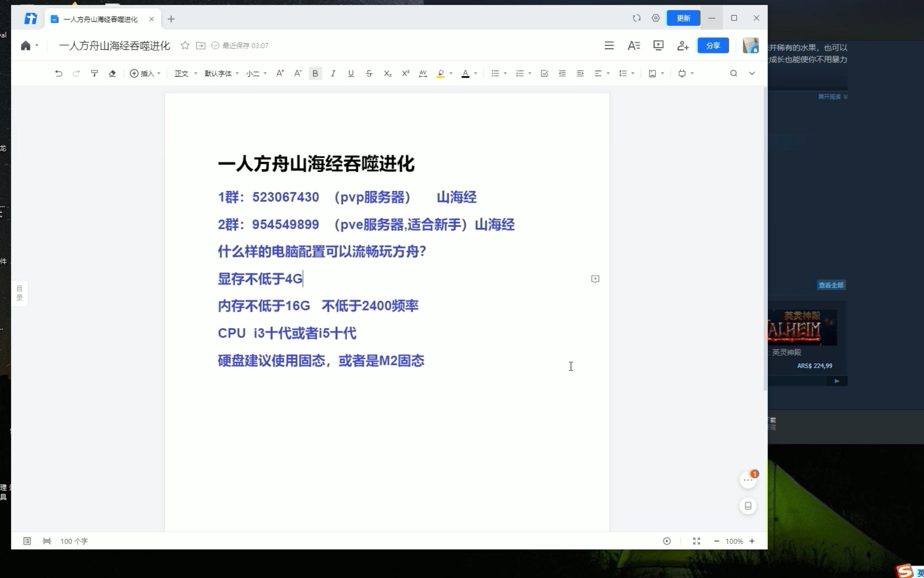924x578 pixels.
Task: Insert a task checkbox list
Action: tap(544, 73)
